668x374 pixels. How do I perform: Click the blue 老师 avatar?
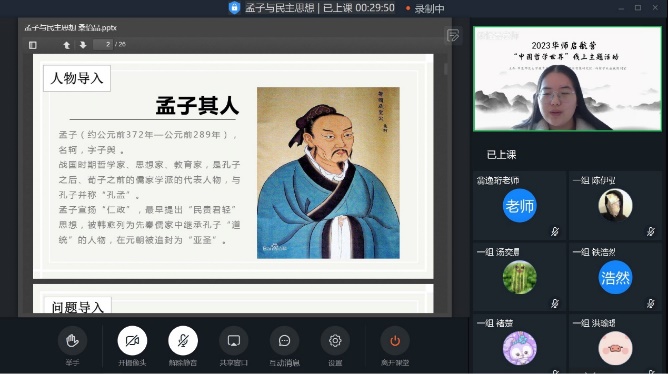519,206
